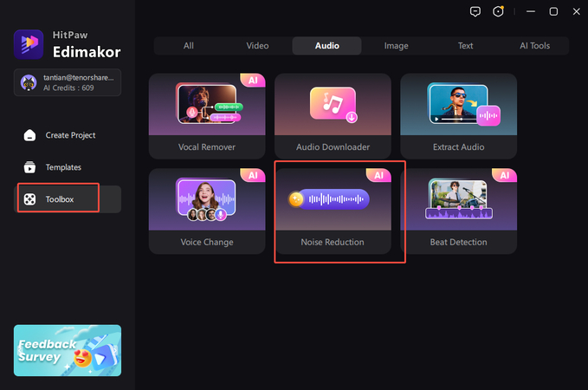Click the 'AI Credits : 609' text
The width and height of the screenshot is (588, 390).
pyautogui.click(x=68, y=88)
